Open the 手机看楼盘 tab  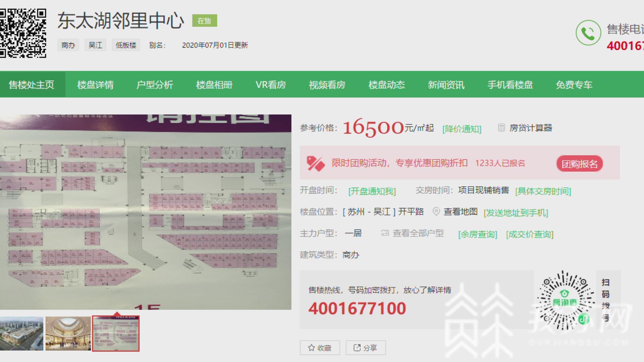(510, 85)
